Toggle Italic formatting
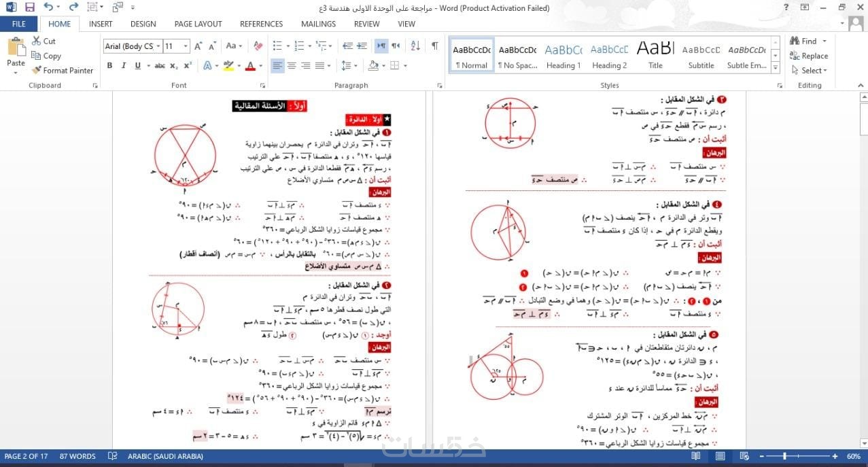 (124, 66)
